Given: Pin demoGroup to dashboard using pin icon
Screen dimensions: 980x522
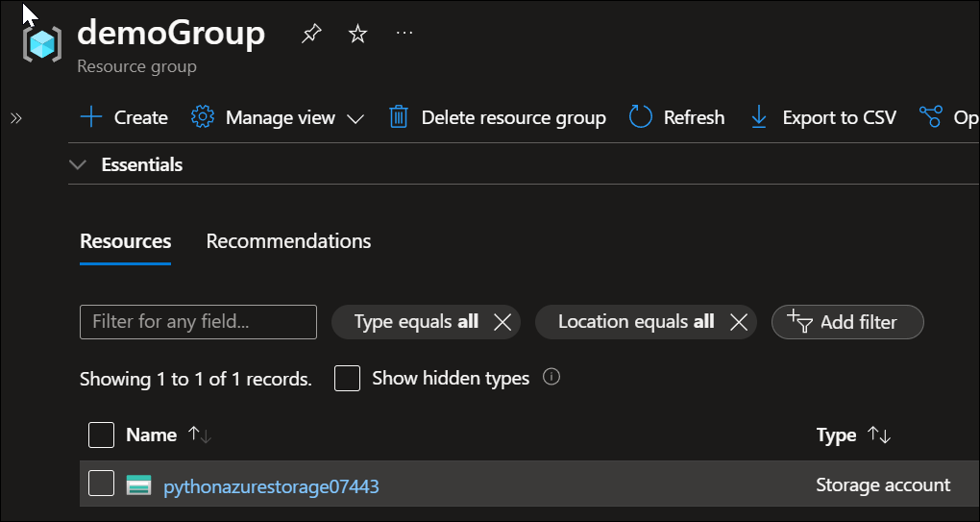Looking at the screenshot, I should coord(310,35).
